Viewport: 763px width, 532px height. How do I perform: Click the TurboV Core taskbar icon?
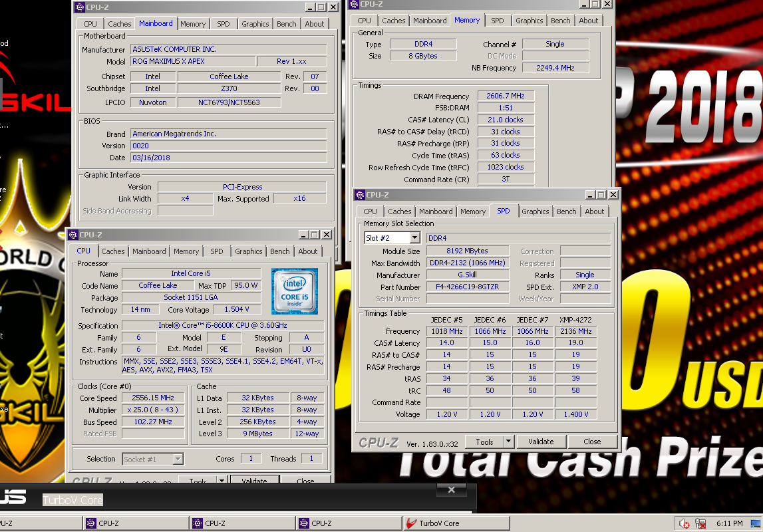(x=412, y=523)
